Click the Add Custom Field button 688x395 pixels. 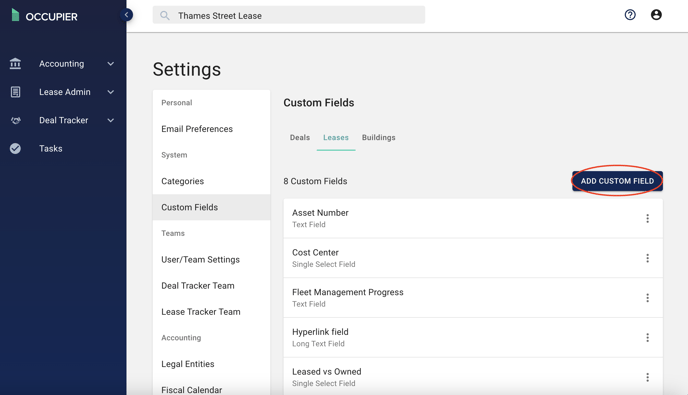[617, 181]
